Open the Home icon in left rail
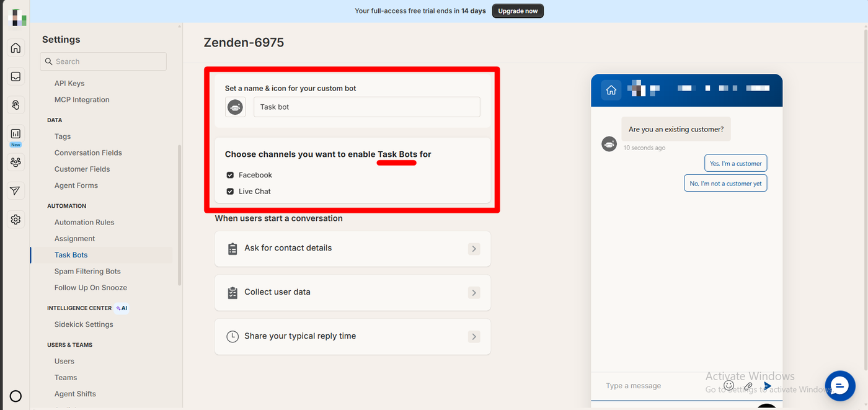 [15, 48]
